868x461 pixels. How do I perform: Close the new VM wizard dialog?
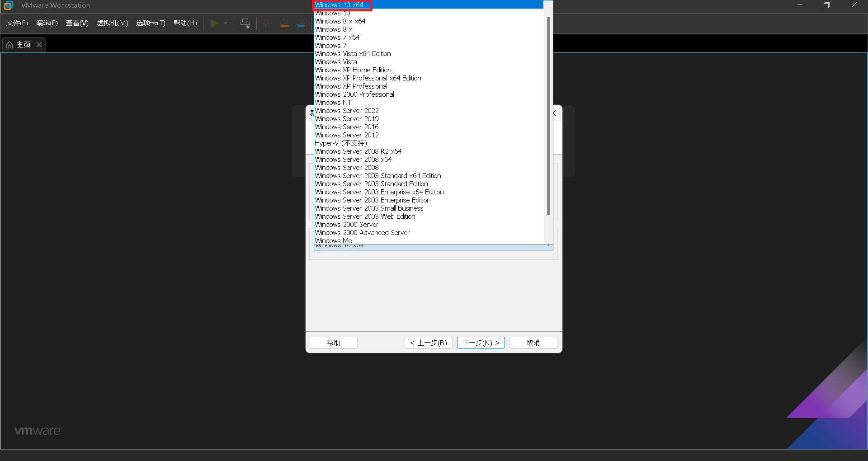(x=555, y=113)
